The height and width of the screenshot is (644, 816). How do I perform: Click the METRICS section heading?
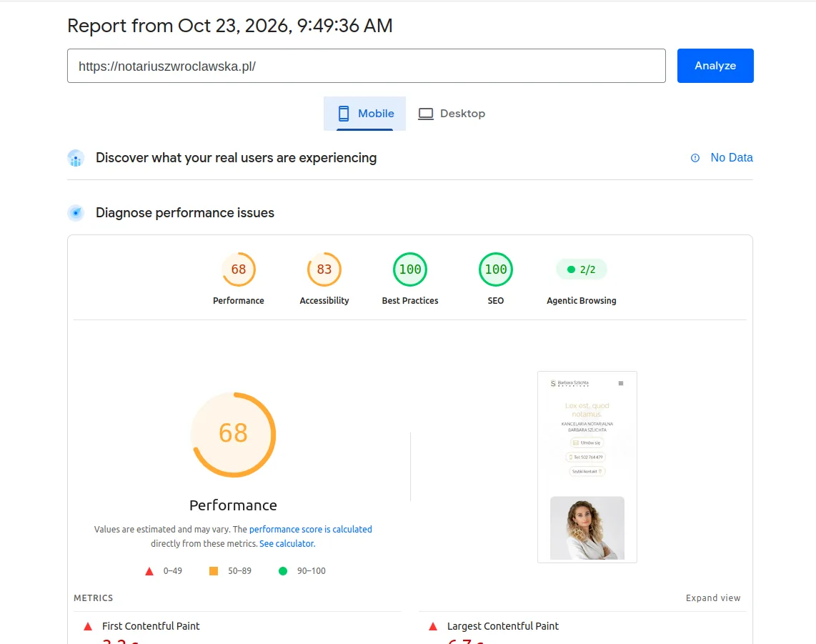pyautogui.click(x=93, y=598)
